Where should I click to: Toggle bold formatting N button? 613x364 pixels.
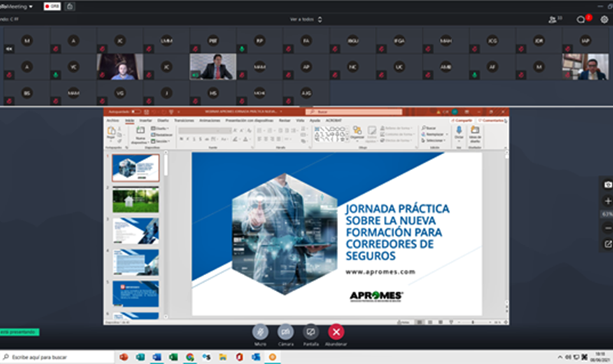[x=182, y=139]
